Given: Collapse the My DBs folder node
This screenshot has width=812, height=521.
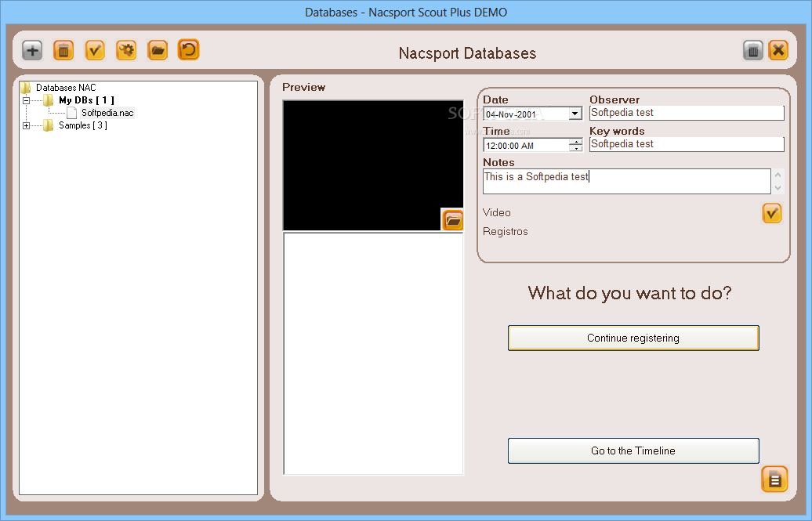Looking at the screenshot, I should [x=27, y=100].
